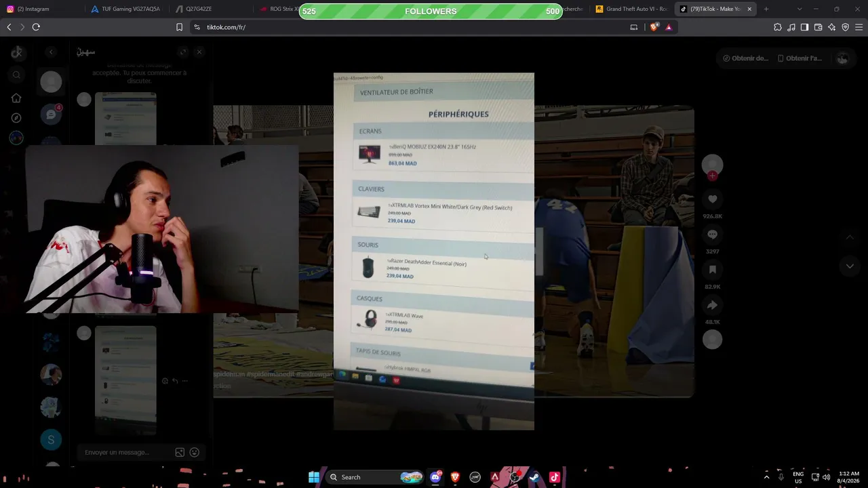Image resolution: width=868 pixels, height=488 pixels.
Task: Click the Obtenir l'a... app button
Action: (800, 58)
